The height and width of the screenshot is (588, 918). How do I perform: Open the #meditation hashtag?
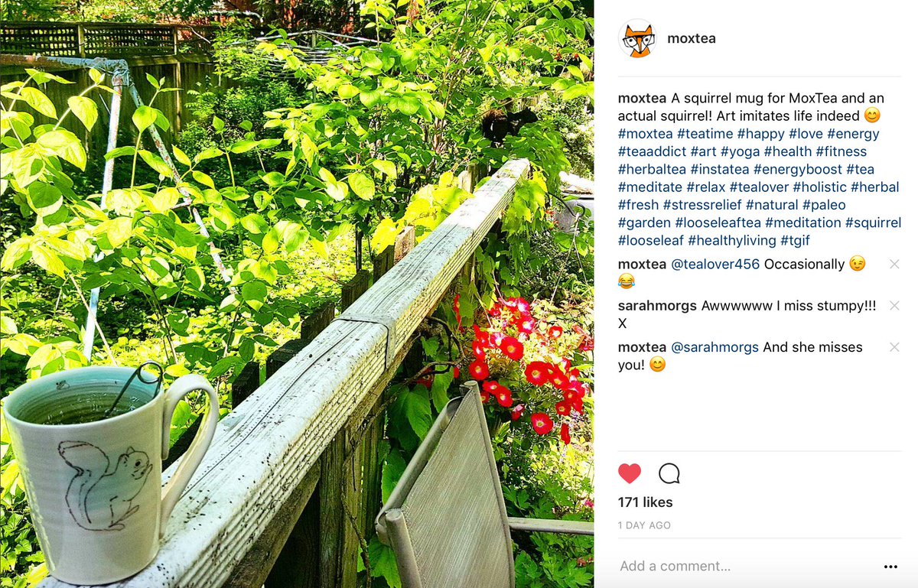pos(803,223)
